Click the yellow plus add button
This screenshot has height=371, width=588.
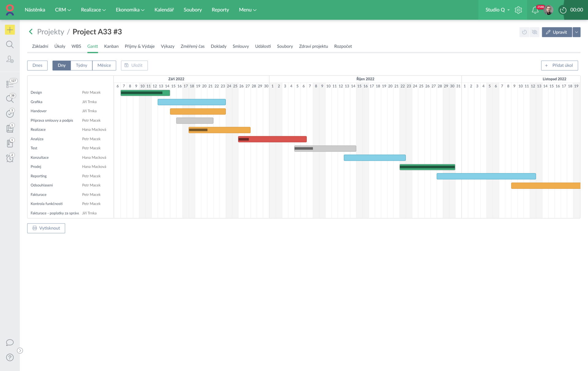point(10,30)
